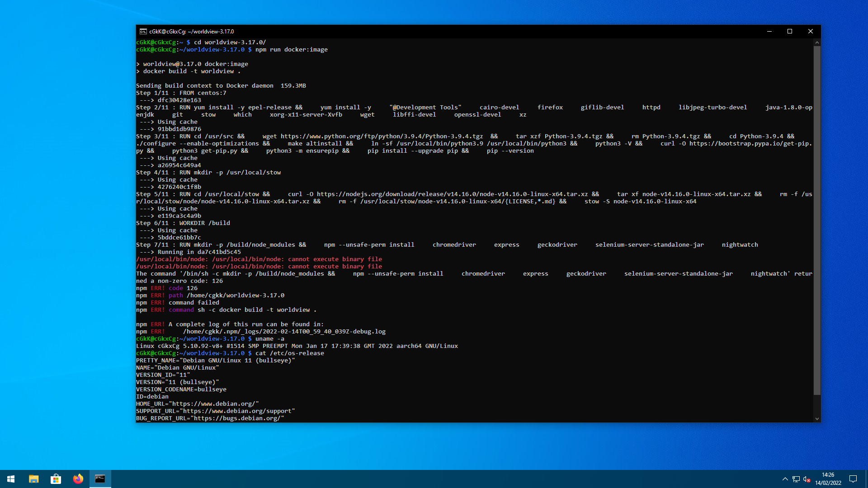Click the terminal title text 'cGkK@cGkxCg: ~/worldview-3.17.0'
868x488 pixels.
pos(192,32)
